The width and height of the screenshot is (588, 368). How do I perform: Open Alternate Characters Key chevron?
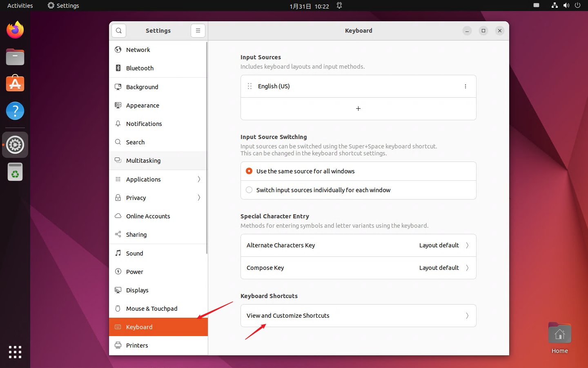tap(467, 245)
